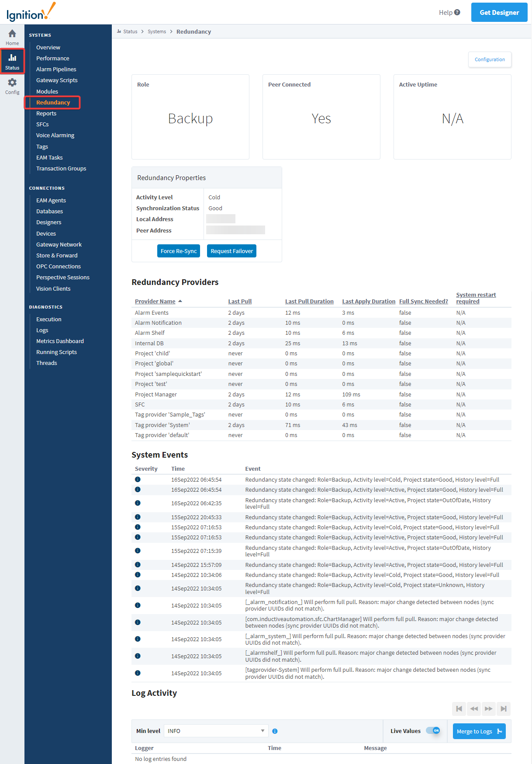
Task: Click info icon for 14Sep2022 15:57:09 event
Action: point(138,565)
